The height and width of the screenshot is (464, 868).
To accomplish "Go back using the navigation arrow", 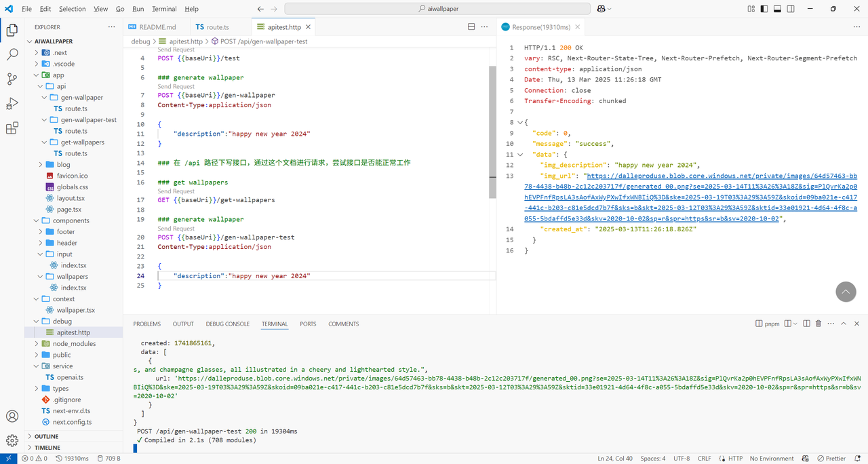I will coord(261,9).
